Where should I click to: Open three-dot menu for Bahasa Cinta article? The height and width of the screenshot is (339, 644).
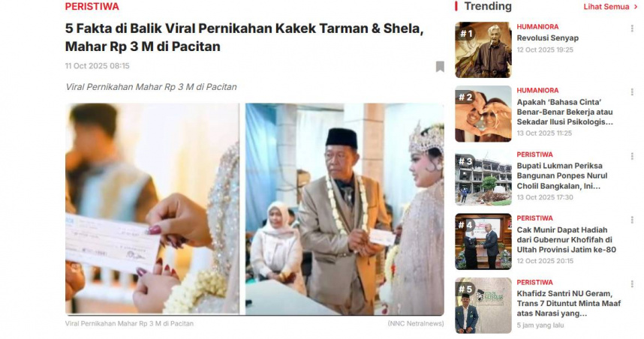[x=632, y=92]
